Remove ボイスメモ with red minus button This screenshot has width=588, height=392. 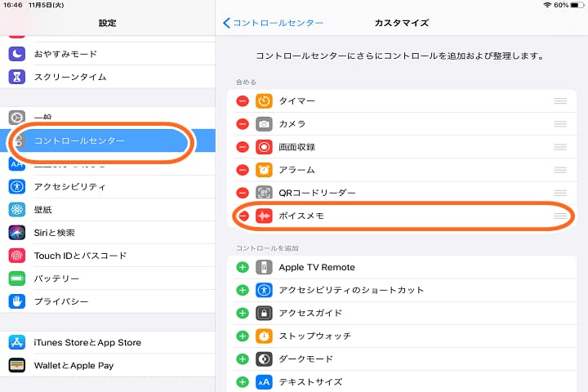coord(243,216)
